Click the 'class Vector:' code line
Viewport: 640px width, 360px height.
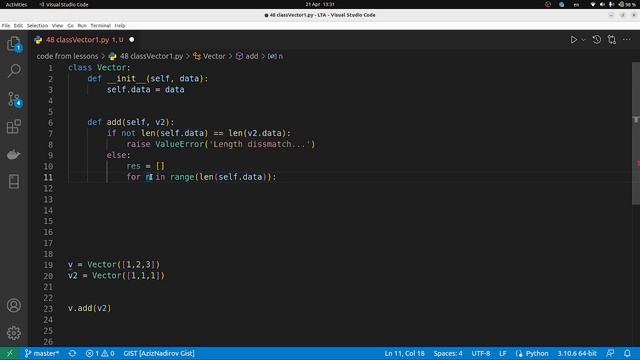pyautogui.click(x=99, y=68)
